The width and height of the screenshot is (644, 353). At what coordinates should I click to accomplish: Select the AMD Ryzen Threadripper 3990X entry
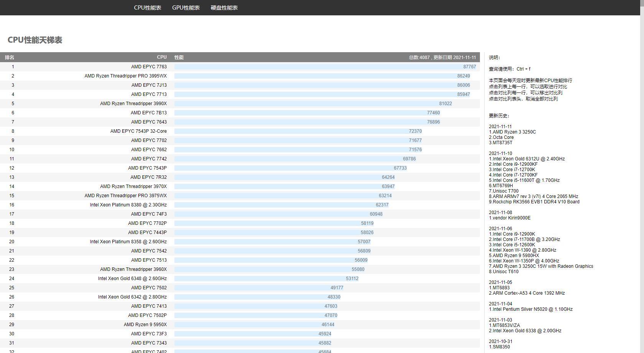tap(133, 104)
